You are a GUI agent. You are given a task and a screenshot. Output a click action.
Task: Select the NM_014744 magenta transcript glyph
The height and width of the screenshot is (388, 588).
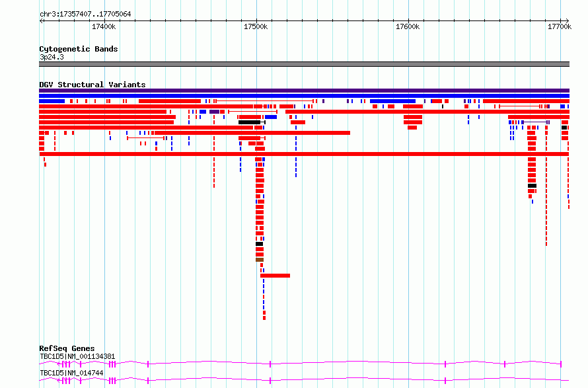pos(304,380)
